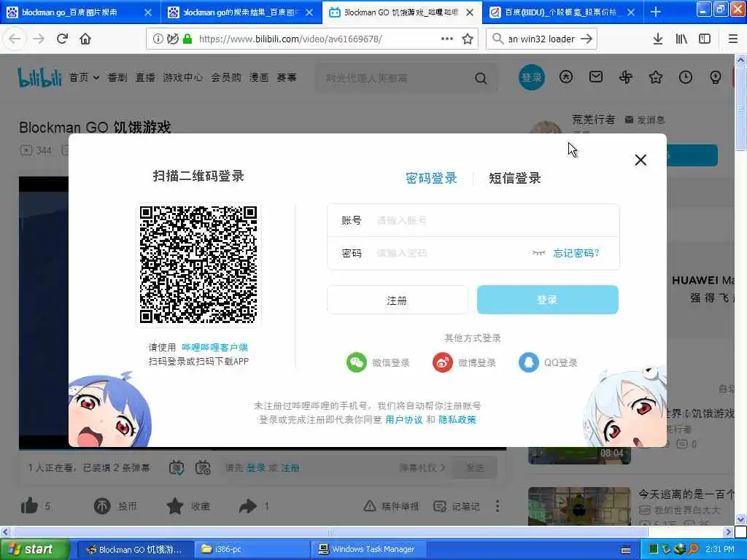This screenshot has height=560, width=747.
Task: Click the 注册 register button
Action: (398, 300)
